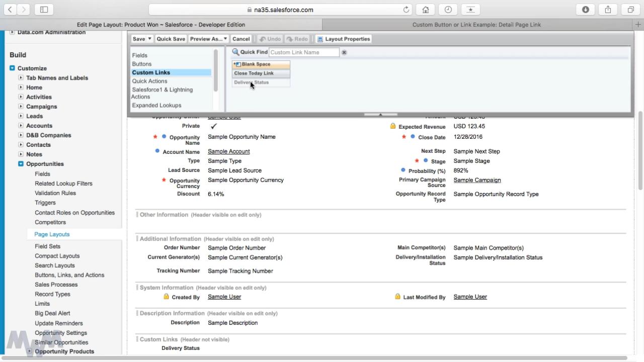Click the Redo button

pyautogui.click(x=297, y=39)
